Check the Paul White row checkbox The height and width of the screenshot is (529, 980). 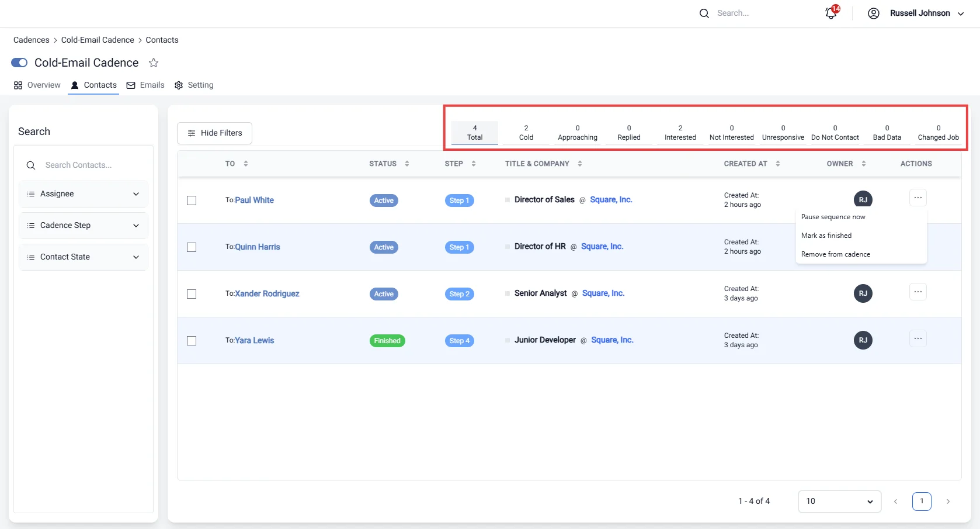click(192, 200)
